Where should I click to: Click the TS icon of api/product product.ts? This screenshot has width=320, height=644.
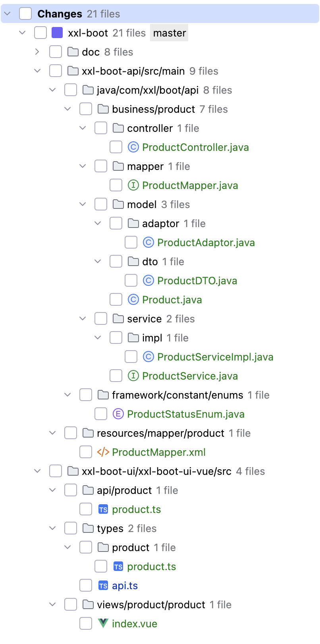[x=103, y=509]
